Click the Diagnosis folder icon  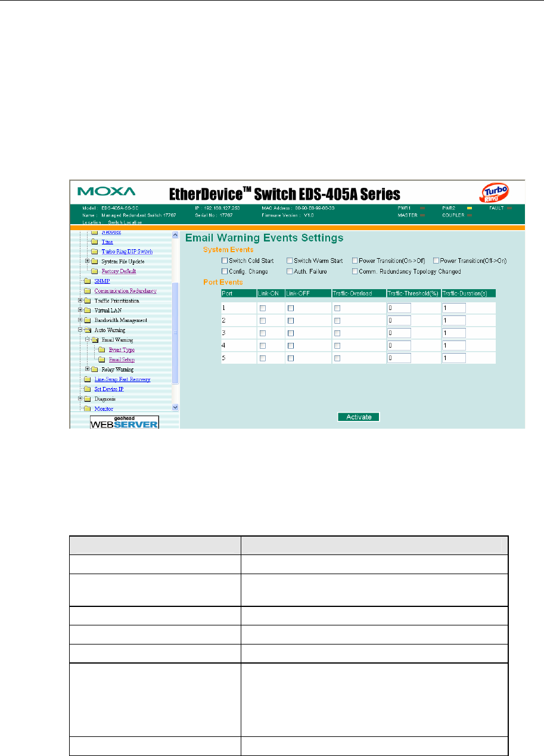click(x=88, y=399)
